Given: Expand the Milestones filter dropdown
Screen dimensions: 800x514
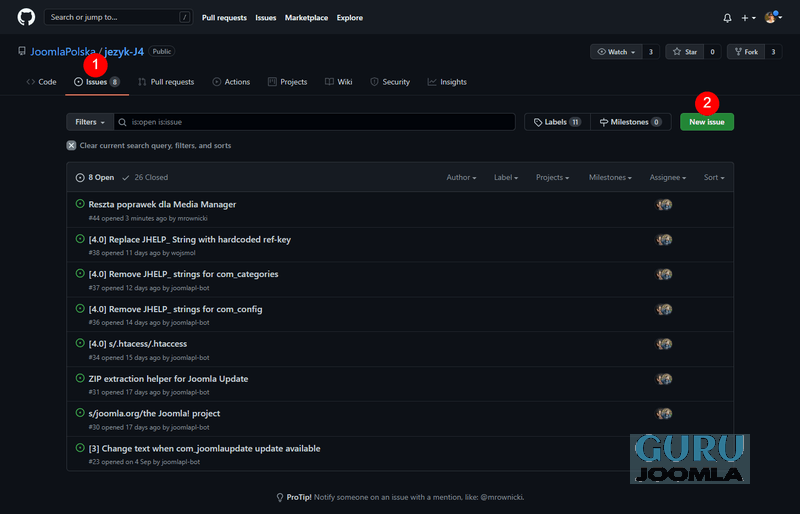Looking at the screenshot, I should click(x=610, y=178).
